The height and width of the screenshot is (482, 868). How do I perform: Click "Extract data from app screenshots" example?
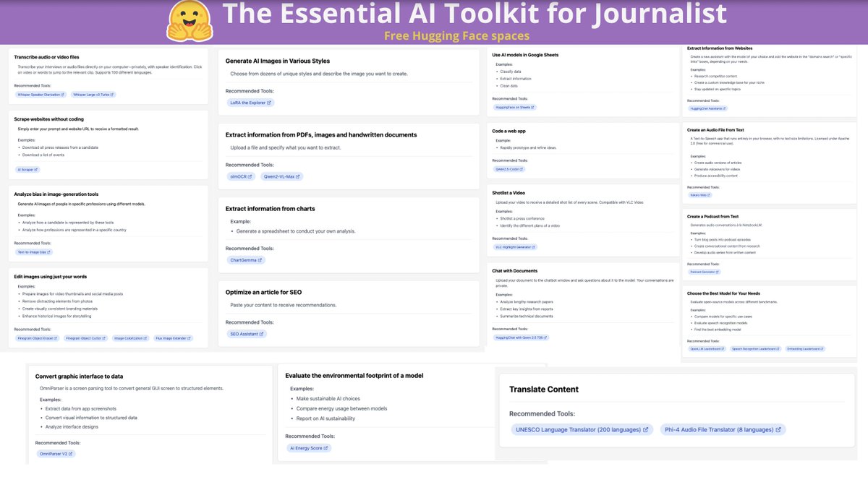[82, 408]
